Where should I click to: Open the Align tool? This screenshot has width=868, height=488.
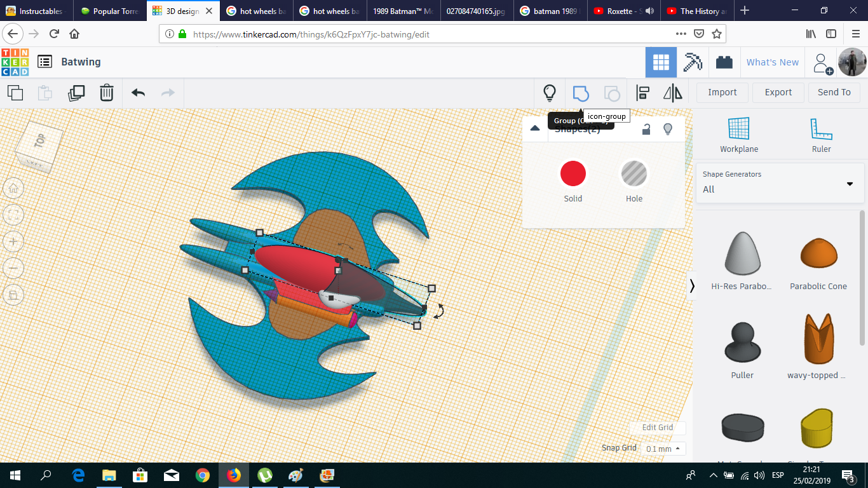642,93
